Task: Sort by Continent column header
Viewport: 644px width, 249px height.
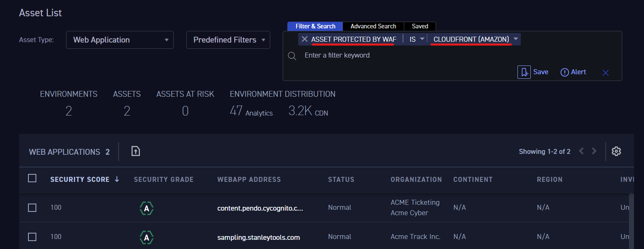Action: (x=473, y=179)
